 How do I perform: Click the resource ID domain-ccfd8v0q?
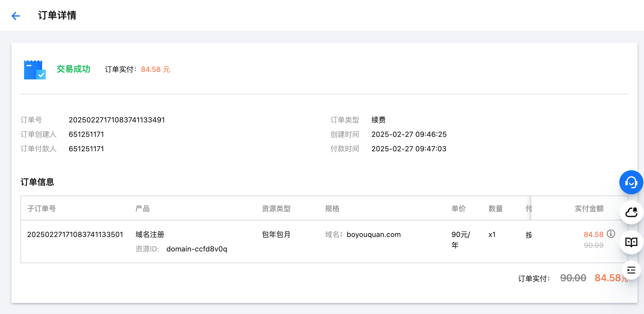(x=197, y=249)
